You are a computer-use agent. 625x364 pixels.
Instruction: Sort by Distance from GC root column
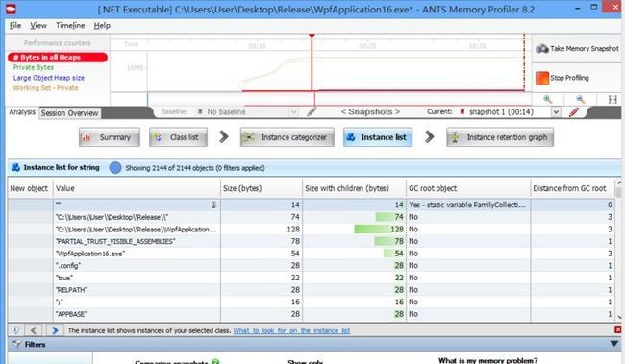pyautogui.click(x=571, y=189)
